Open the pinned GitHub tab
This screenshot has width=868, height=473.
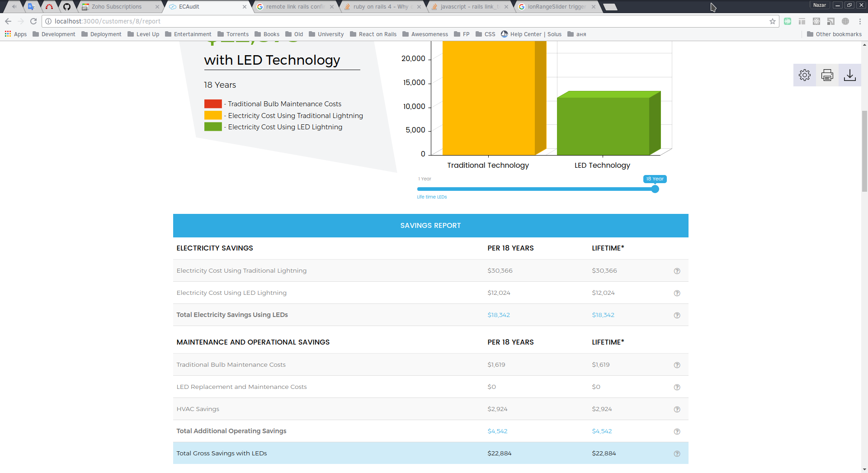pyautogui.click(x=67, y=7)
